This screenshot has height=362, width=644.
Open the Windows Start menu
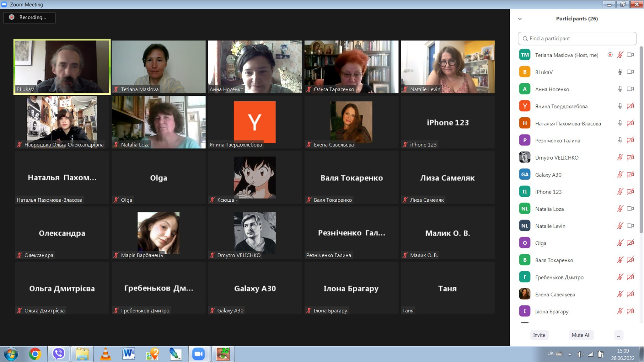point(11,354)
